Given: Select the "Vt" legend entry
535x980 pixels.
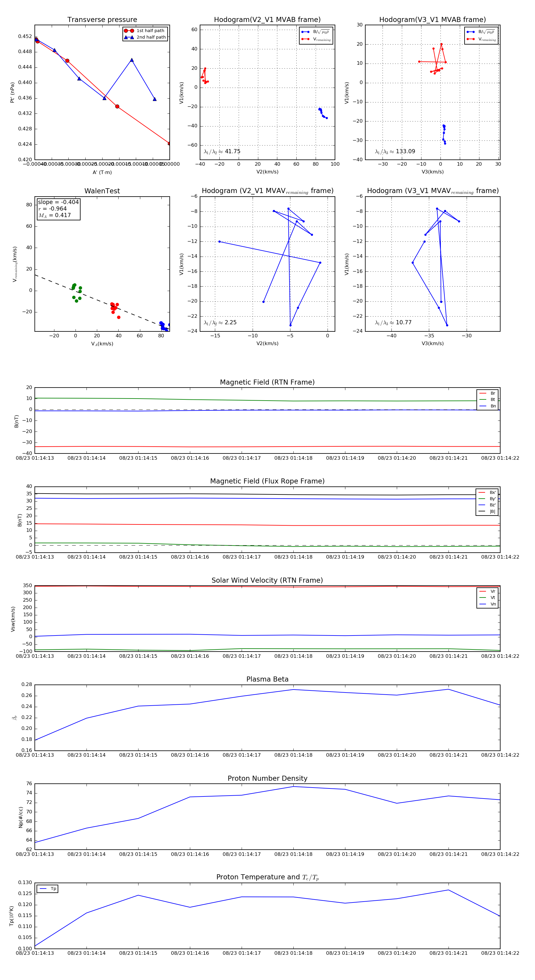Looking at the screenshot, I should pos(487,598).
